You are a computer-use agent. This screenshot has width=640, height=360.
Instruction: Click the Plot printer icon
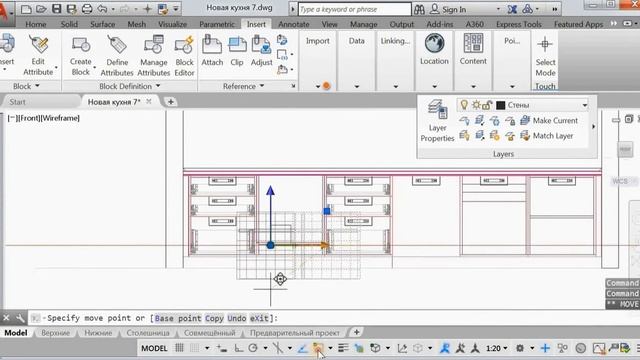[87, 9]
